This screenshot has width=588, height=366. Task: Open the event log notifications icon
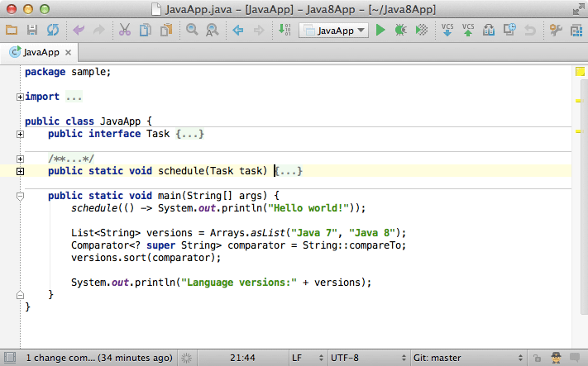tap(575, 358)
